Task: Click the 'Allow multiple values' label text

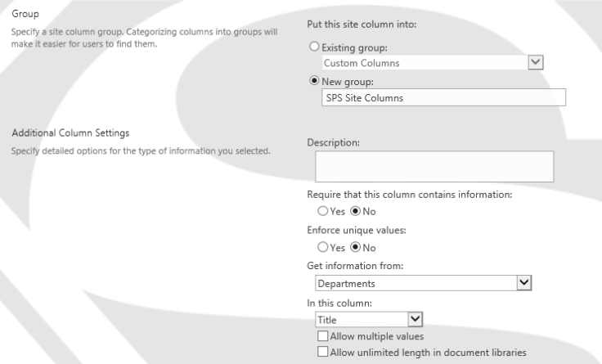Action: (x=376, y=336)
